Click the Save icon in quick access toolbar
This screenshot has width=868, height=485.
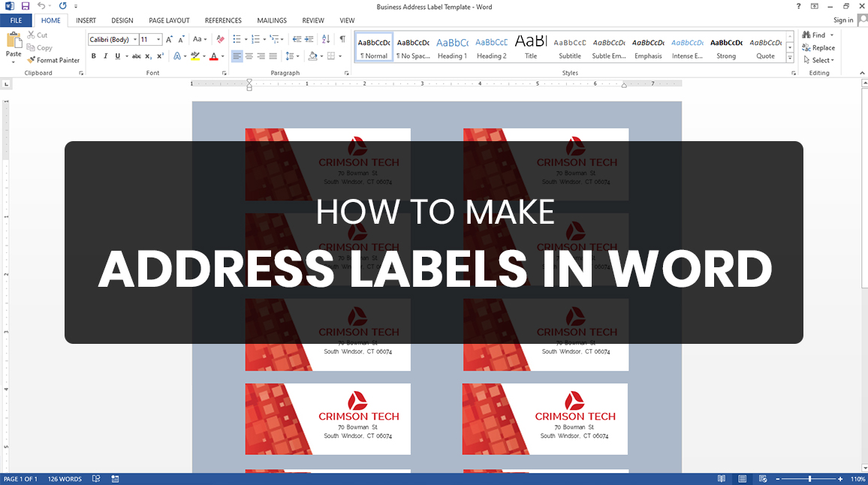click(26, 6)
